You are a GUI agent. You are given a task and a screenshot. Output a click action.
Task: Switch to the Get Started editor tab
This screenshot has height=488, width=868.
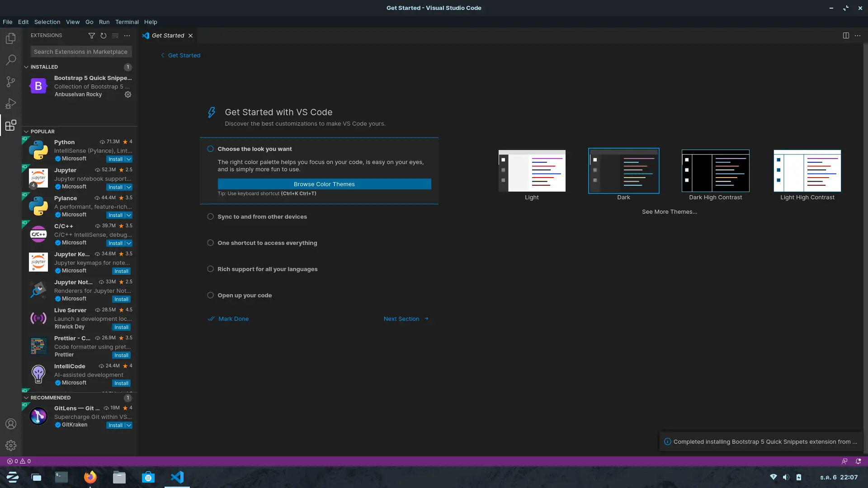pyautogui.click(x=168, y=35)
